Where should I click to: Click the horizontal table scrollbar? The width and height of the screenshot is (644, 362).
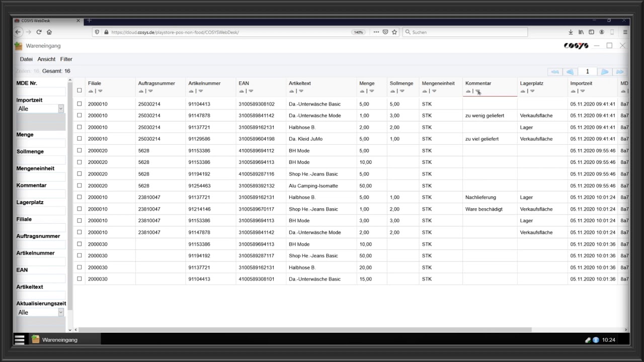(305, 330)
